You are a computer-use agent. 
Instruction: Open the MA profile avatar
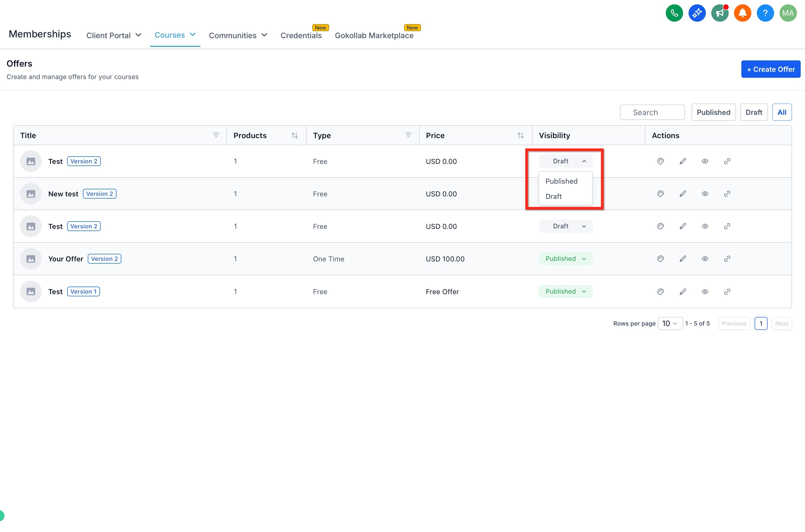(x=788, y=13)
